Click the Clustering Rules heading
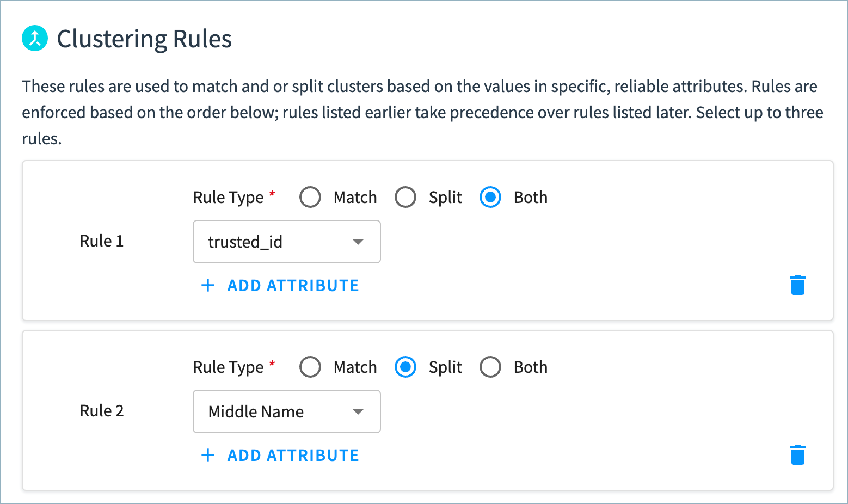 [144, 39]
